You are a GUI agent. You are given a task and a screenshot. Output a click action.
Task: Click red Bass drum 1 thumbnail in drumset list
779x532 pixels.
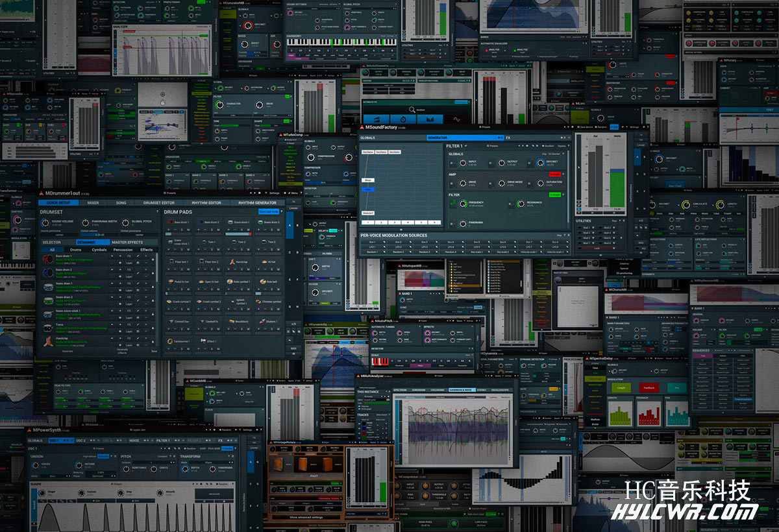tap(48, 259)
